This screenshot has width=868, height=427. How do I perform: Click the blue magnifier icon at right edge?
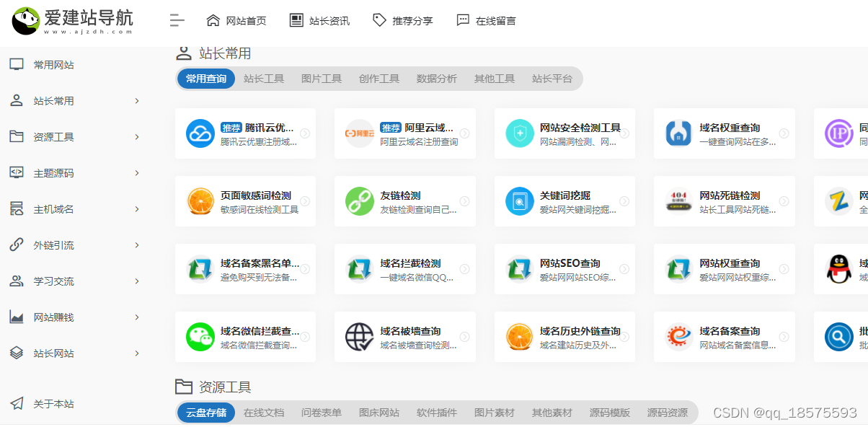tap(839, 337)
